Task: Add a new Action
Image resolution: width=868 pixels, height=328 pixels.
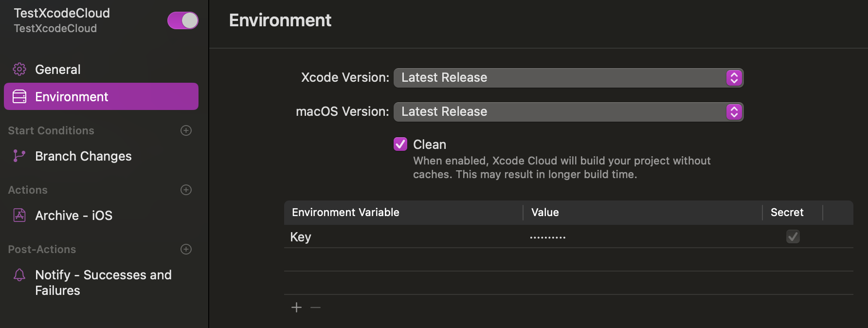Action: point(186,190)
